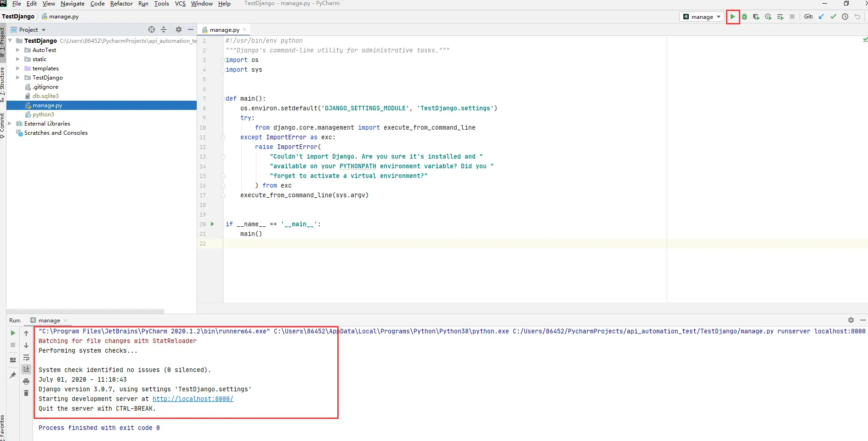Expand the templates folder

coord(18,68)
